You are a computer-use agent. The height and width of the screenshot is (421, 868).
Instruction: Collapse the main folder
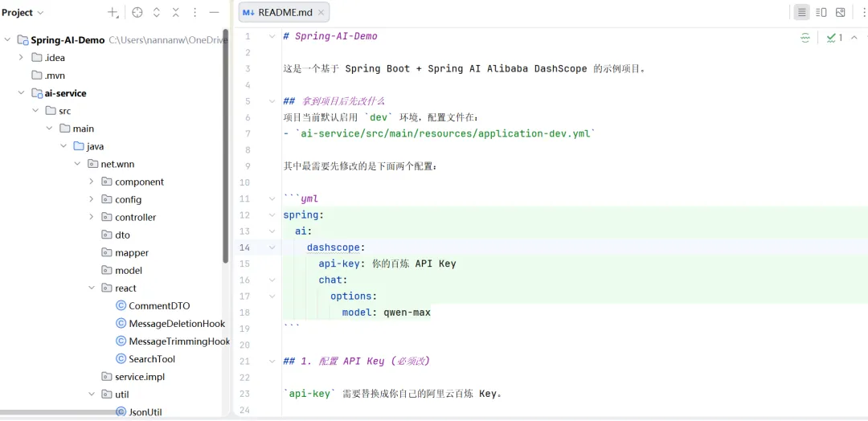pyautogui.click(x=50, y=129)
